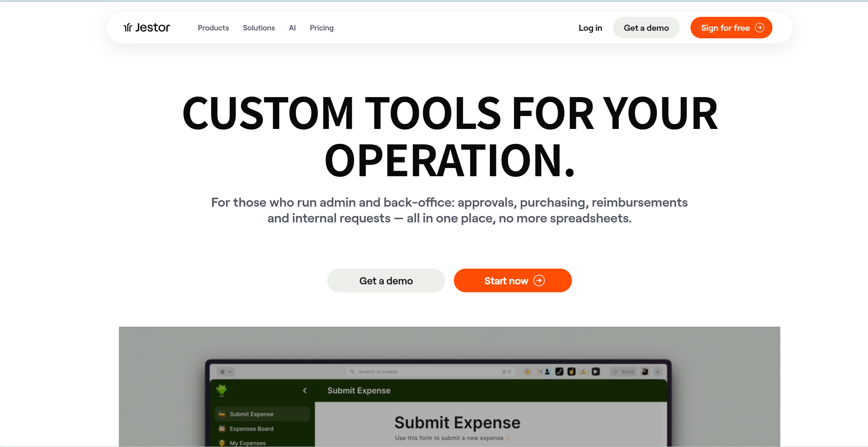Click the black curved-stroke app icon in mockup toolbar

pyautogui.click(x=559, y=371)
